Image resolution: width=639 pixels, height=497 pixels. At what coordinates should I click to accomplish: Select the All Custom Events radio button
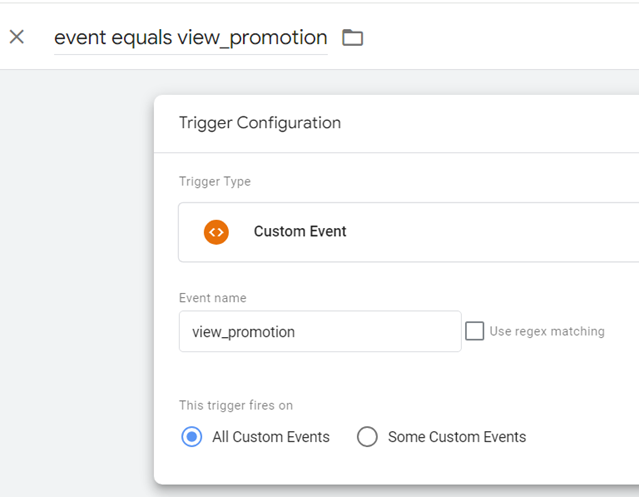tap(192, 437)
